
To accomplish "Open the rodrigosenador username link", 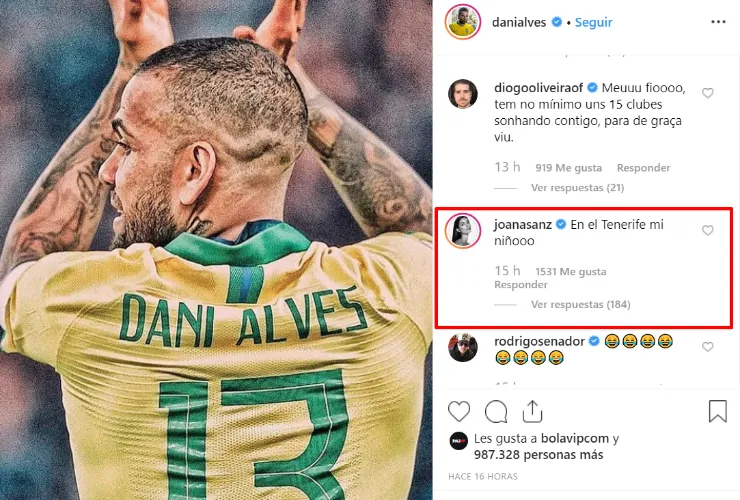I will point(539,341).
